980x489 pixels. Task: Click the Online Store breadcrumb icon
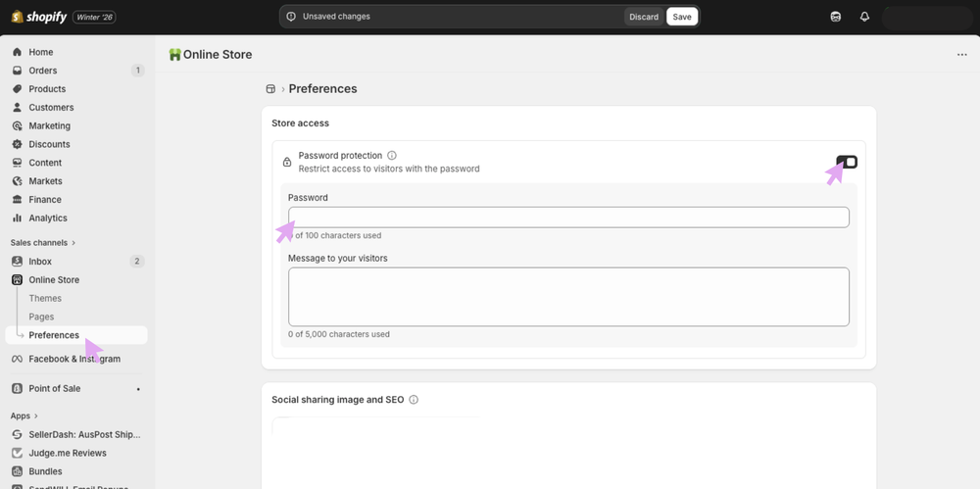coord(271,89)
